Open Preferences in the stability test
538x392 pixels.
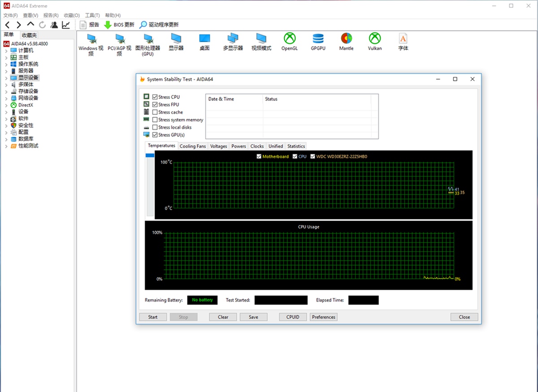(x=324, y=317)
